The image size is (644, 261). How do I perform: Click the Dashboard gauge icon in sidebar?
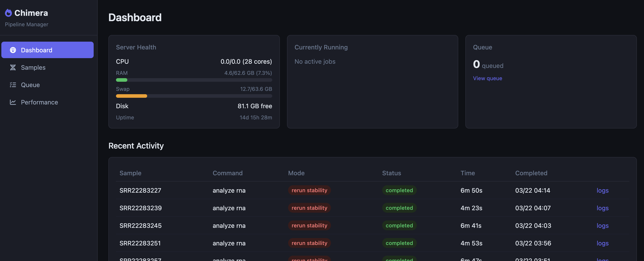[x=13, y=50]
